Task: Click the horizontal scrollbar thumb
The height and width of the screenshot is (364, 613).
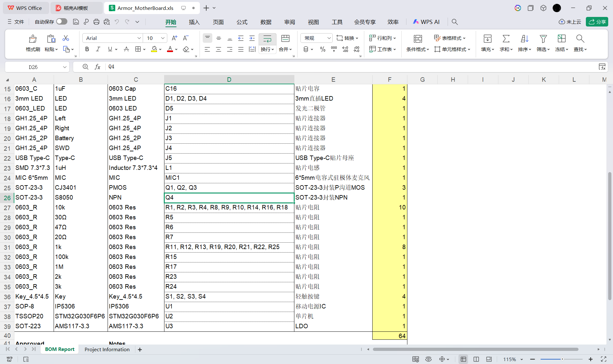Action: [x=476, y=349]
